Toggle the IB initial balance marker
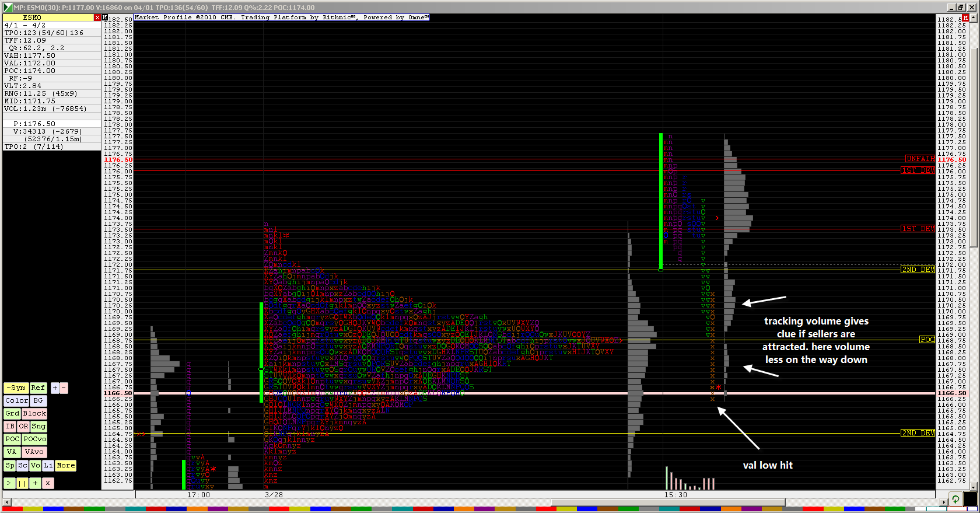 click(10, 427)
